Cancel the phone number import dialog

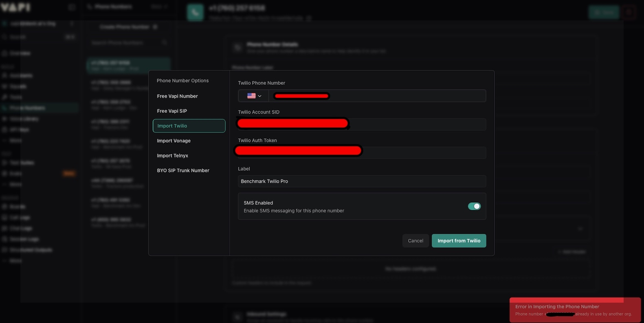(x=415, y=241)
